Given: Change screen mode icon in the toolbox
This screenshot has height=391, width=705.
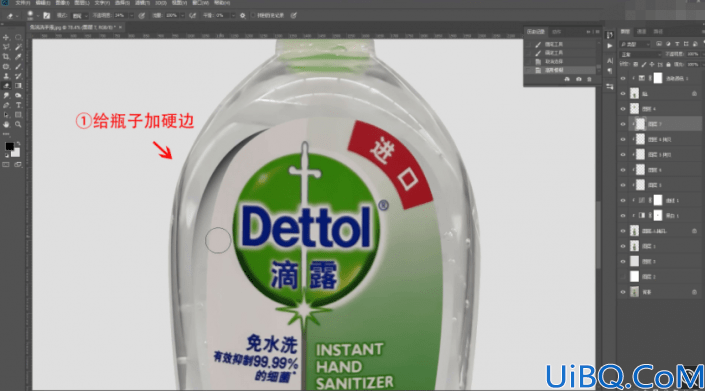Looking at the screenshot, I should 18,165.
